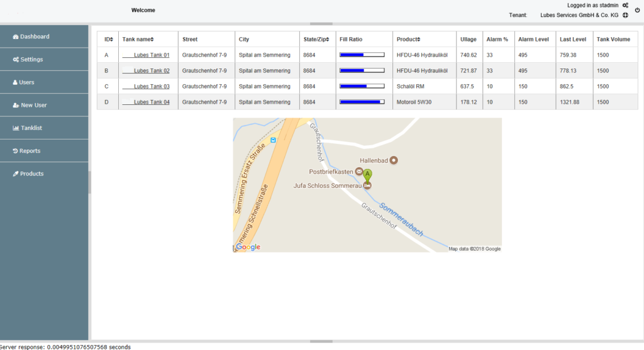Click the tenant switch icon beside Lubes Services
Viewport: 644px width, 350px height.
click(625, 15)
